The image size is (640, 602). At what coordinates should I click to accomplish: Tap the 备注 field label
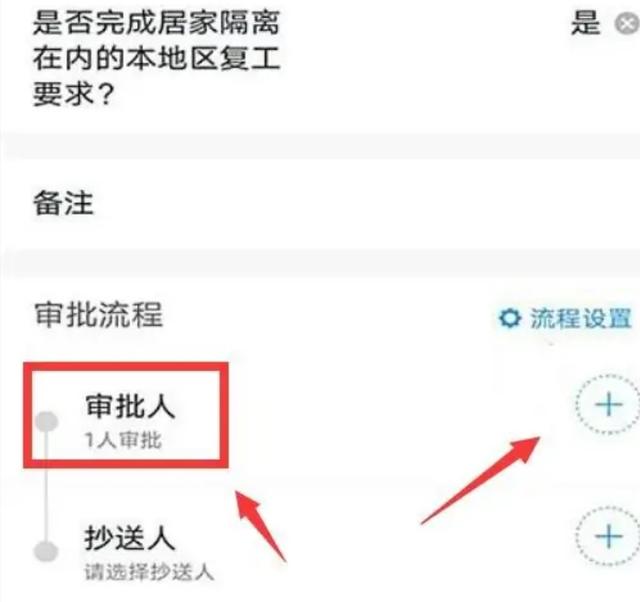[63, 203]
